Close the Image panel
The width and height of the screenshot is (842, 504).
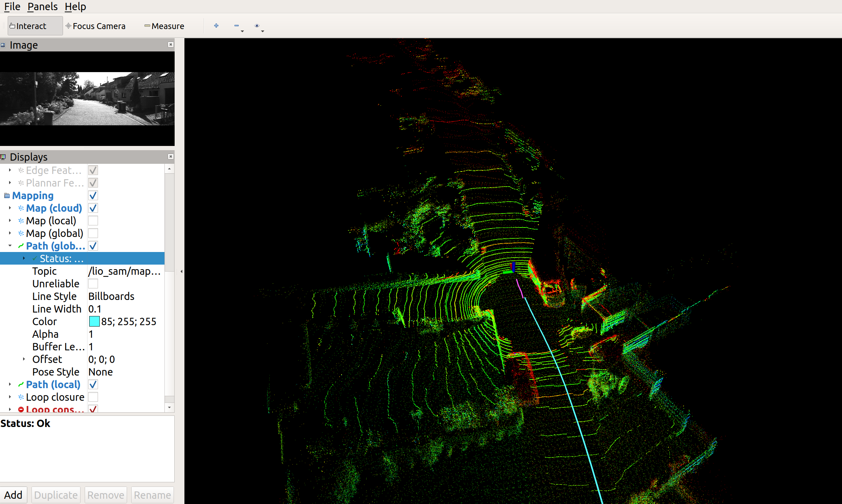coord(170,44)
